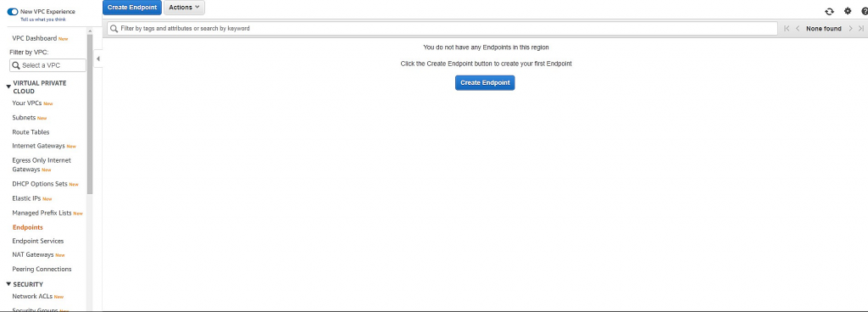Open Egress Only Internet Gateways
Viewport: 868px width, 312px height.
coord(42,164)
